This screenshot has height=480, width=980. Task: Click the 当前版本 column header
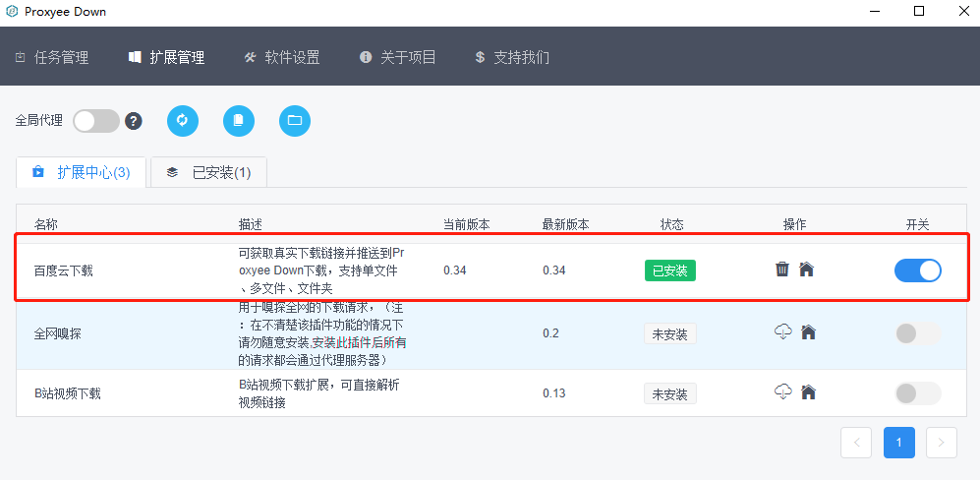[467, 224]
